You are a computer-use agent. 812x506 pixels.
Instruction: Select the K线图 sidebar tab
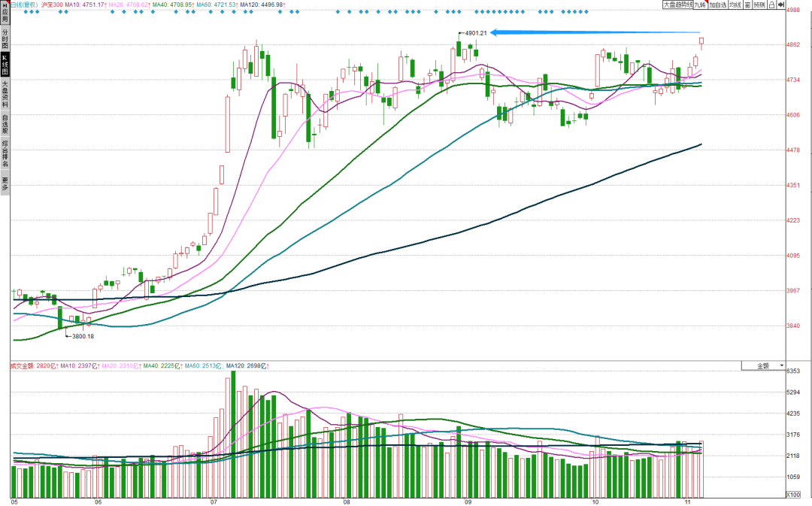[5, 65]
